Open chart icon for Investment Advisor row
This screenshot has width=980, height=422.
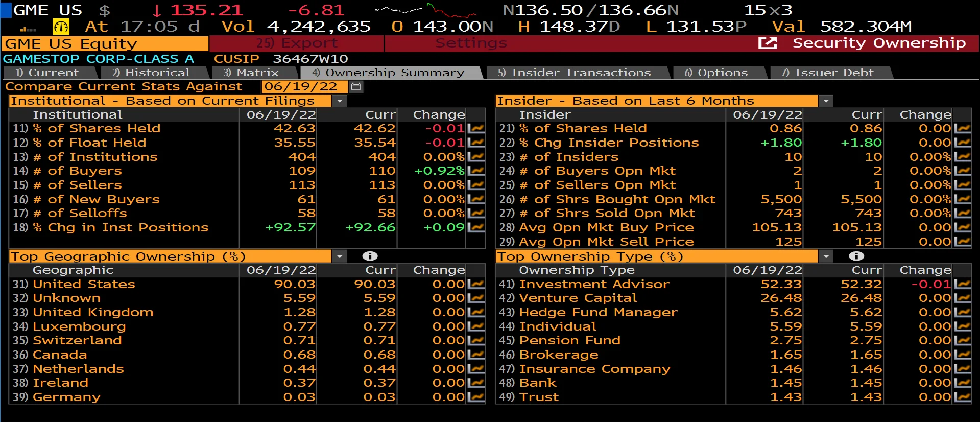pos(963,284)
